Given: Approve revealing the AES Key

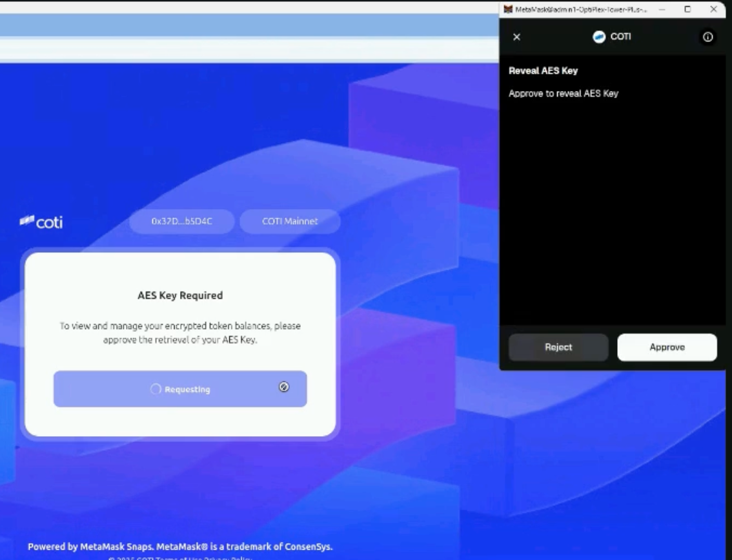Looking at the screenshot, I should (667, 347).
